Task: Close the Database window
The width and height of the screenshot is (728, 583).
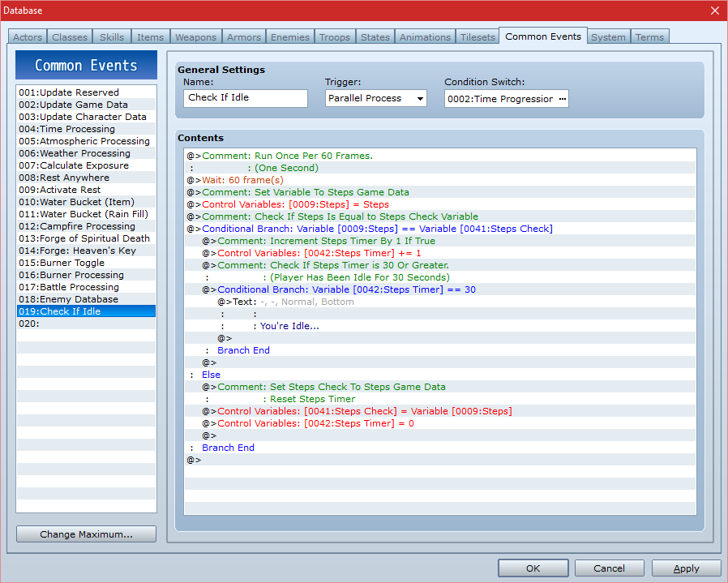Action: click(715, 11)
